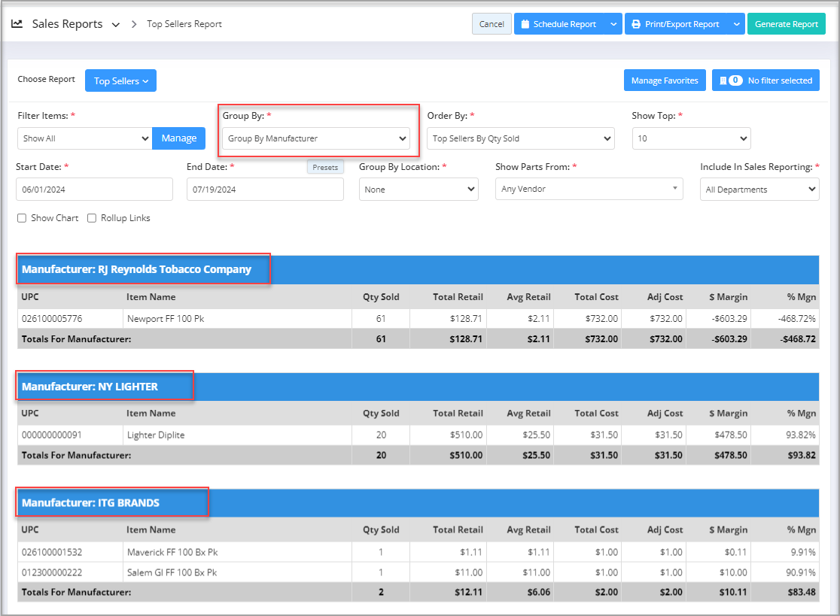Click the $128.71 total retail for Newport
The height and width of the screenshot is (616, 840).
click(x=466, y=318)
